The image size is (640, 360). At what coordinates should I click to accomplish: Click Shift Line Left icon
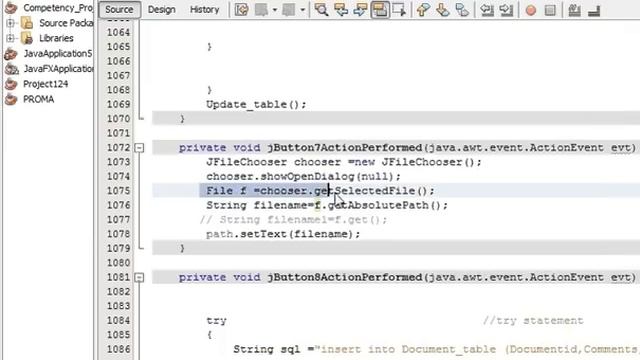point(487,10)
